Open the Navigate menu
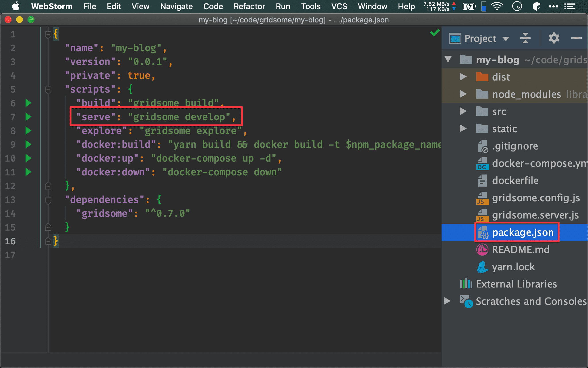 click(176, 6)
